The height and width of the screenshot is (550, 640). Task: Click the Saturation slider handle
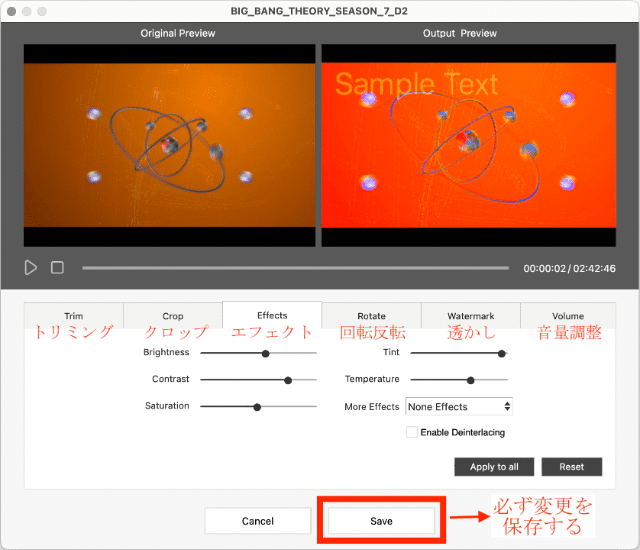[x=257, y=407]
